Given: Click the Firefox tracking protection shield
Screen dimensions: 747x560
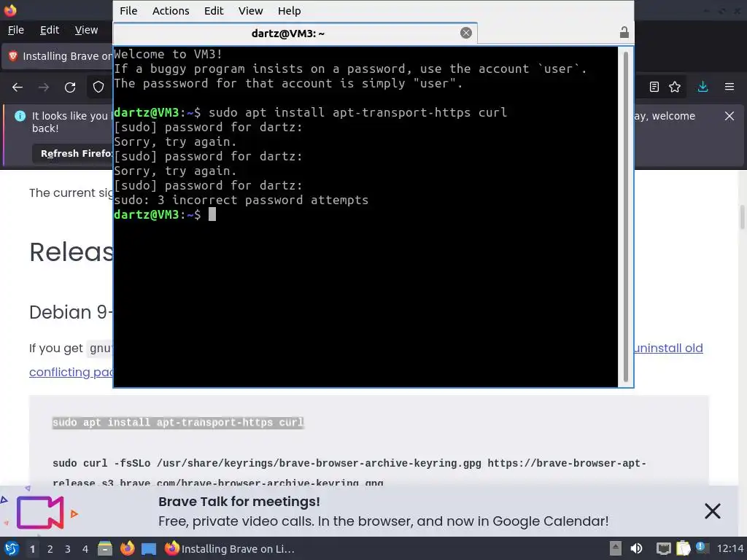Looking at the screenshot, I should pos(98,87).
